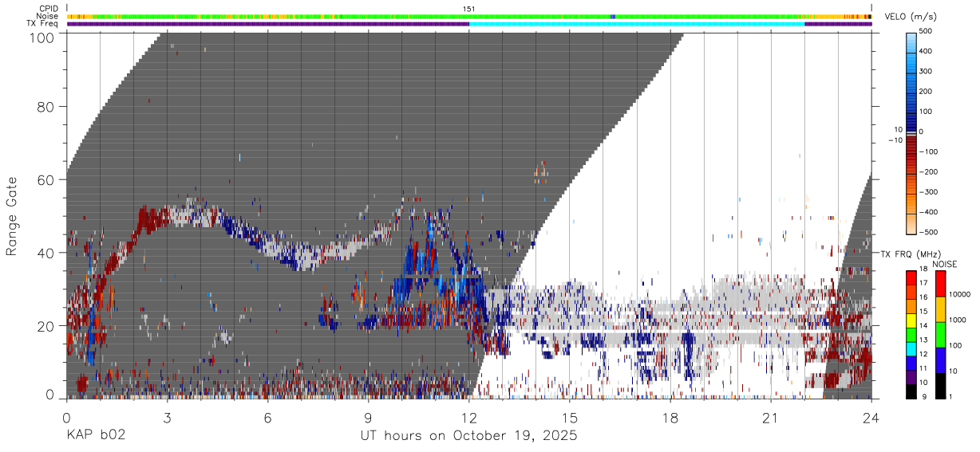
Task: Click x-axis tick label '12'
Action: [469, 418]
